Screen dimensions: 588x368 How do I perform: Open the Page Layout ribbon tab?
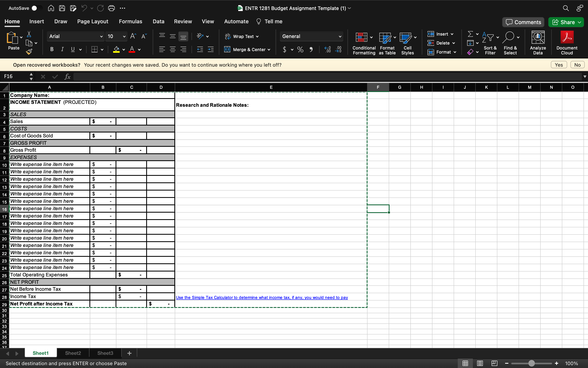tap(92, 21)
